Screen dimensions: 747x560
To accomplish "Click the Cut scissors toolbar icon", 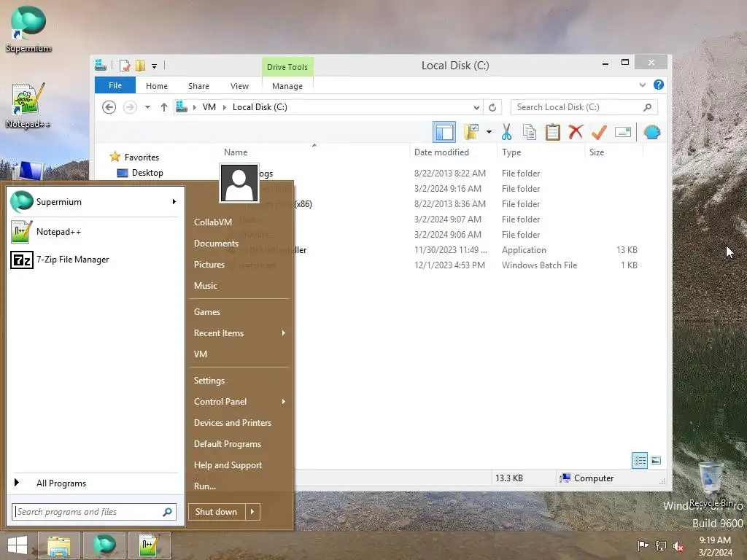I will point(506,132).
